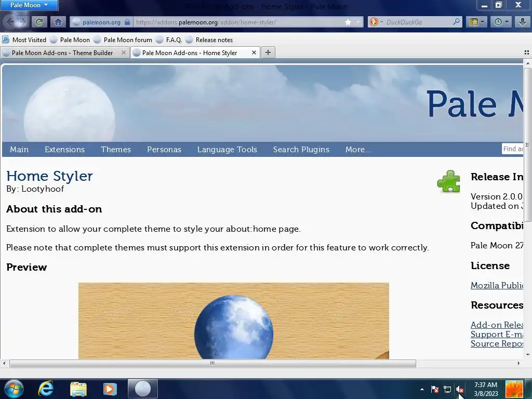Click the vertical scrollbar up arrow
Screen dimensions: 532x399
pyautogui.click(x=527, y=63)
